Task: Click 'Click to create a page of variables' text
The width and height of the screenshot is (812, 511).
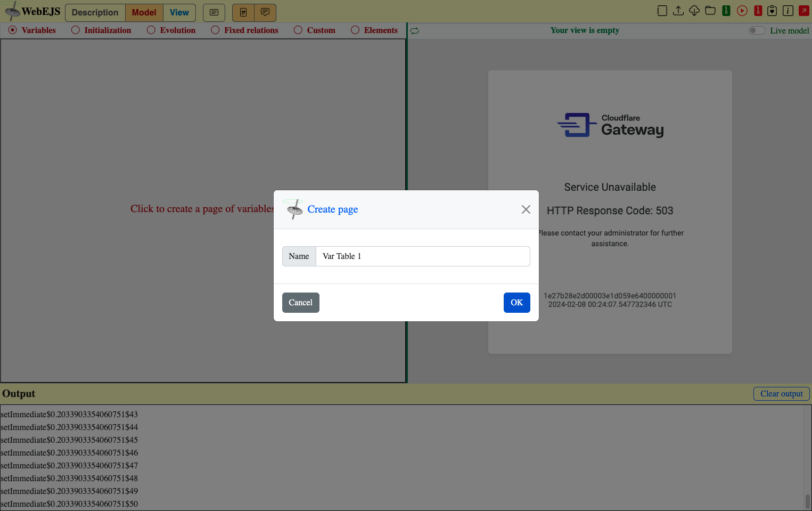Action: pyautogui.click(x=203, y=209)
